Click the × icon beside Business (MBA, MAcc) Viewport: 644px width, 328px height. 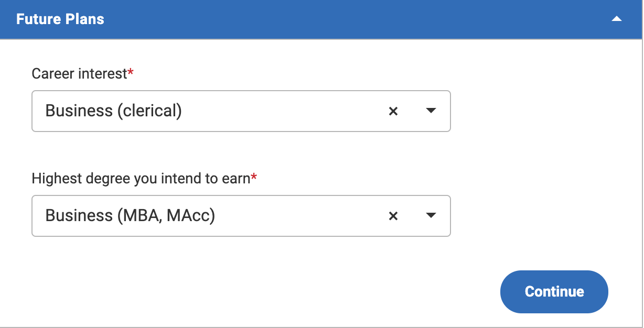coord(393,216)
